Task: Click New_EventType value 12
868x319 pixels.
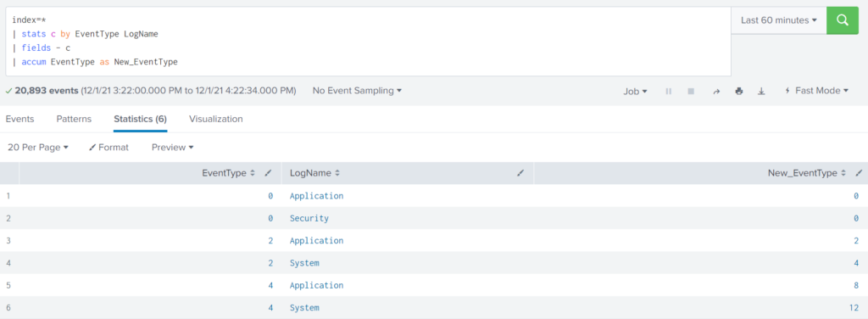Action: pos(854,308)
